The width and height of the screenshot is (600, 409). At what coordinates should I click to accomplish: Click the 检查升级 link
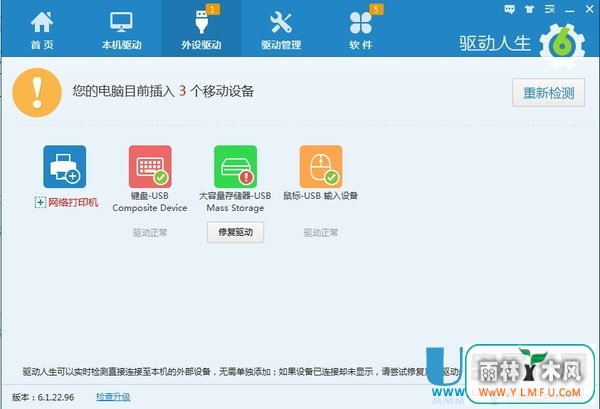tap(113, 397)
